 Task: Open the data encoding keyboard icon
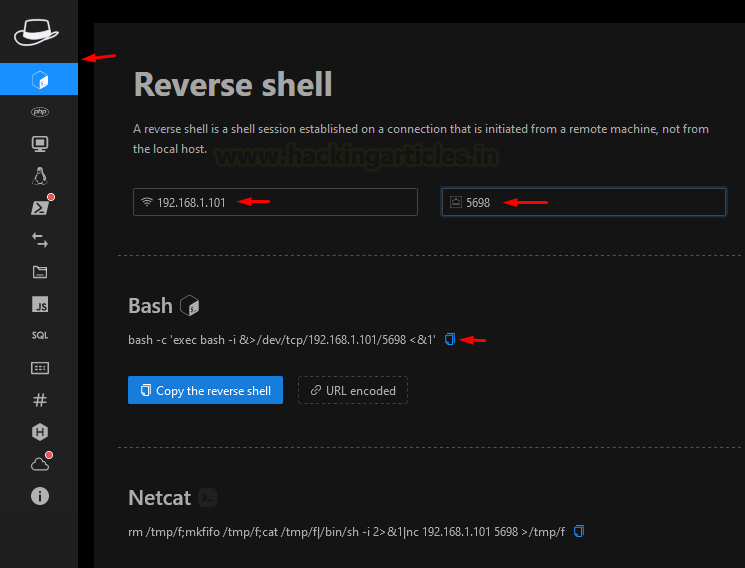(x=40, y=368)
